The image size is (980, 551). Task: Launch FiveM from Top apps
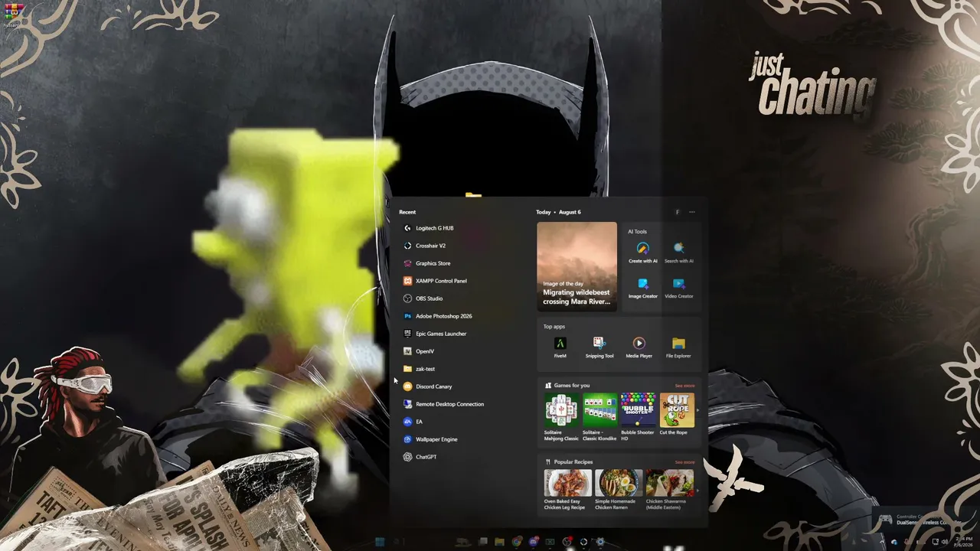click(x=560, y=347)
